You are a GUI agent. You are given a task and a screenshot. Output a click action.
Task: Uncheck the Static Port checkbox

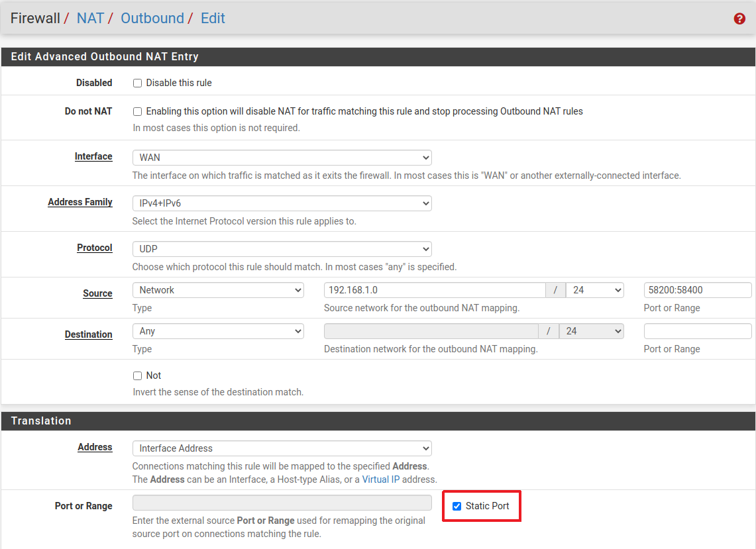[457, 507]
